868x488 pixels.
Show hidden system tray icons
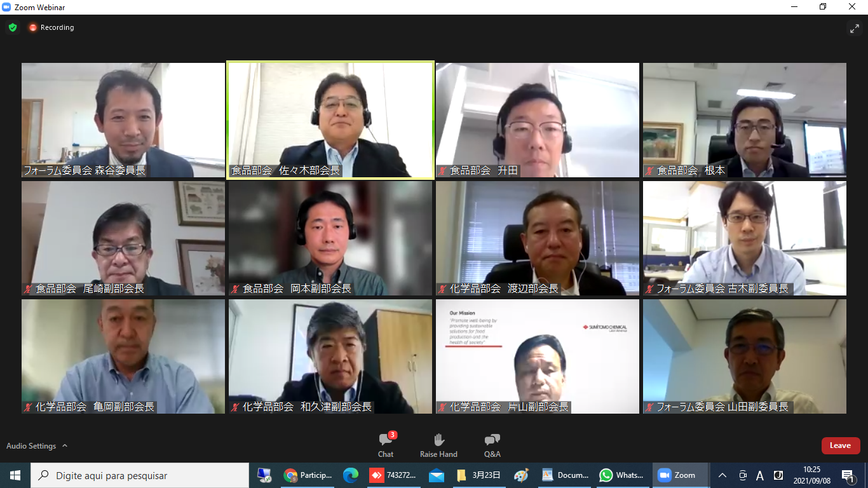click(x=722, y=475)
